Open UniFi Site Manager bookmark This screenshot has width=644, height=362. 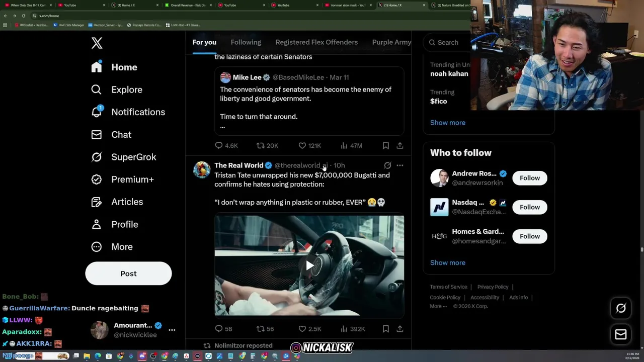click(69, 25)
